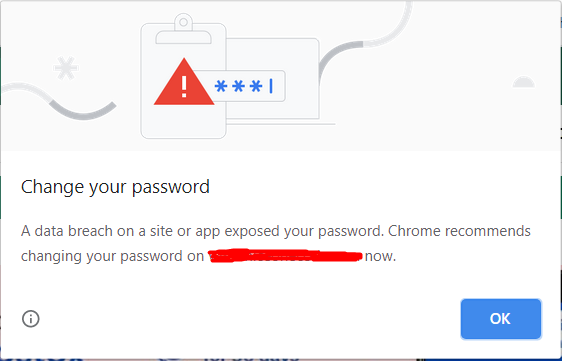Click "changing your password on" text

(112, 257)
